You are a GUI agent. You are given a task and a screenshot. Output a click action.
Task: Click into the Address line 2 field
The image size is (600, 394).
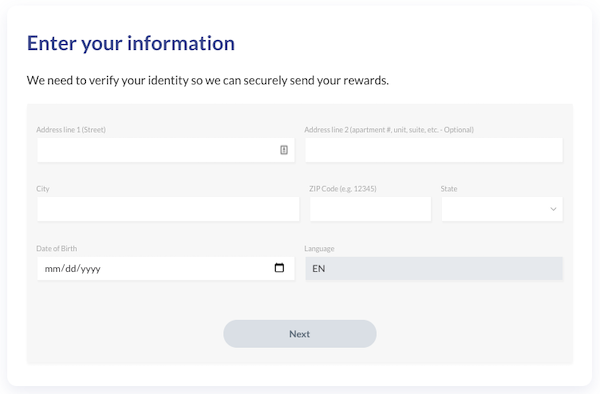(x=434, y=150)
